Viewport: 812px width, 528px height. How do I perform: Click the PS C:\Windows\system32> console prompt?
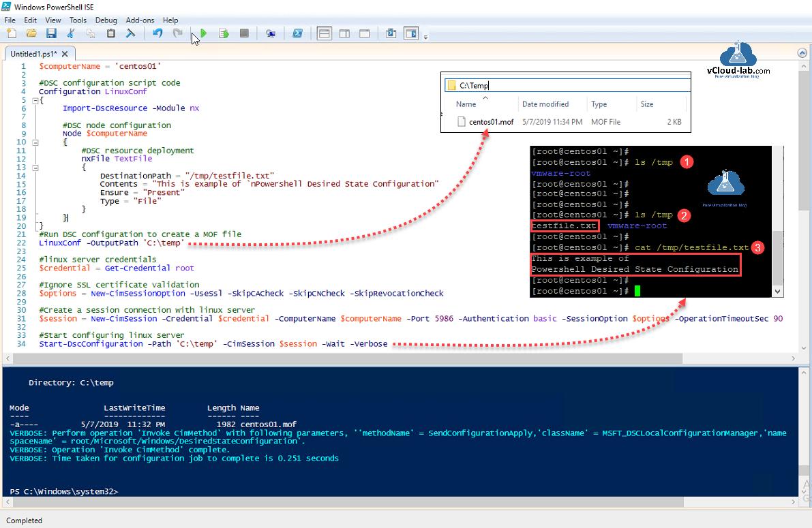(63, 491)
